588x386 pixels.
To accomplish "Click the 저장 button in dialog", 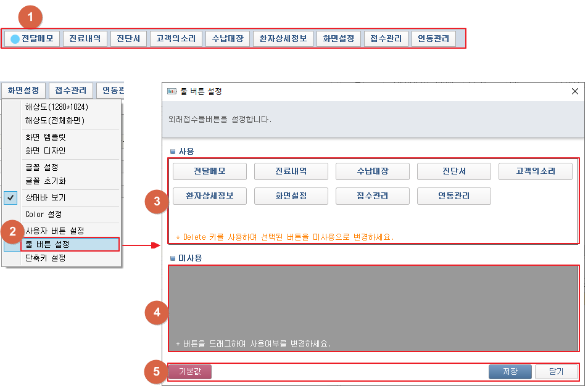I will 510,372.
